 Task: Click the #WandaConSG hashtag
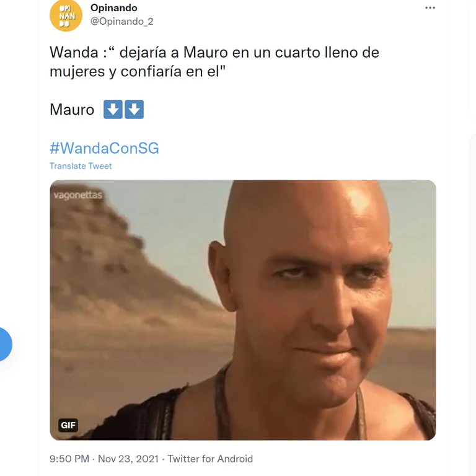(104, 148)
